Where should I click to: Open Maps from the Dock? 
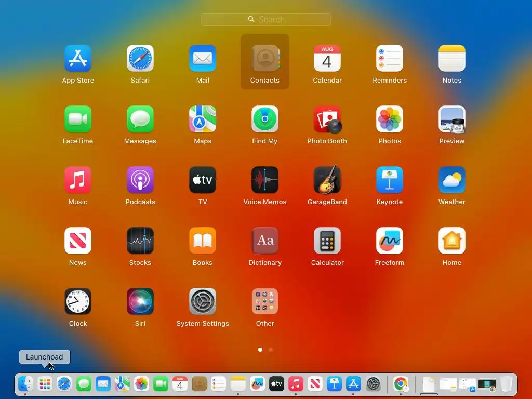point(122,384)
